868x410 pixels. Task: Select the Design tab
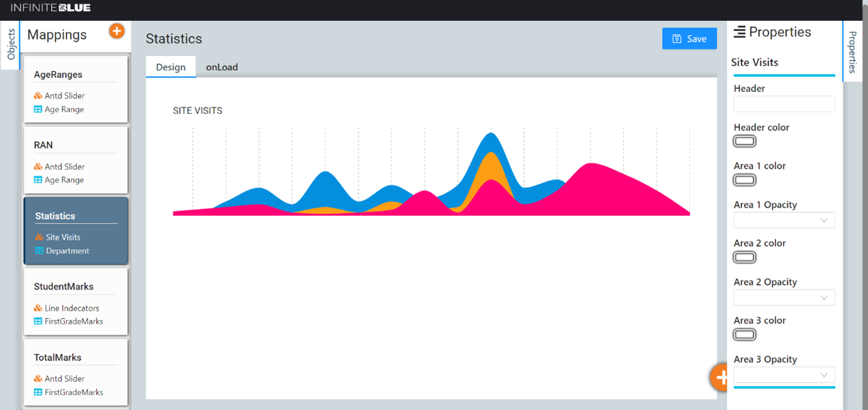[x=171, y=67]
